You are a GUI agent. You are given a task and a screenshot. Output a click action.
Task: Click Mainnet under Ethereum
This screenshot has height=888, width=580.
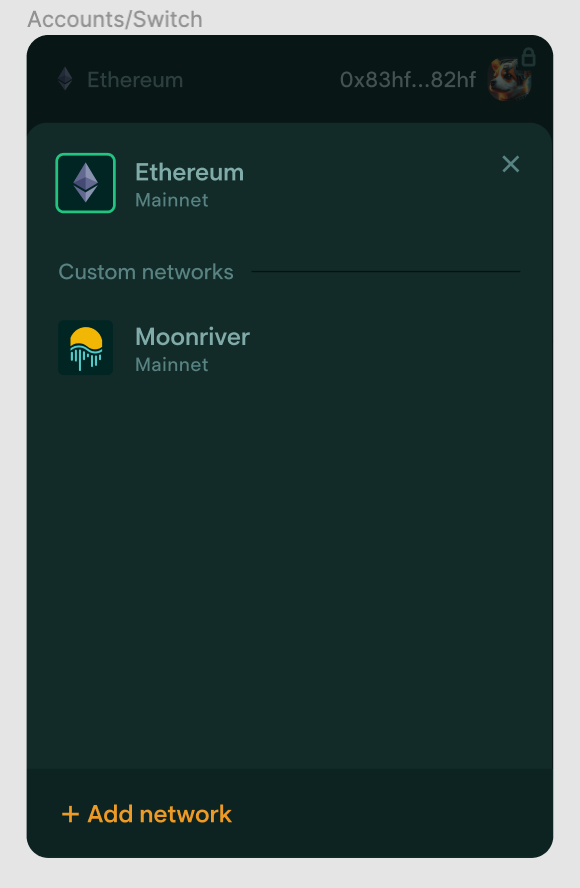(x=170, y=200)
